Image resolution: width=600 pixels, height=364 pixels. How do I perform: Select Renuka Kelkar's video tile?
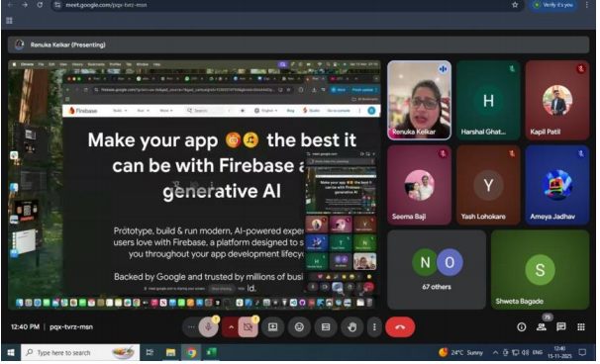coord(420,101)
